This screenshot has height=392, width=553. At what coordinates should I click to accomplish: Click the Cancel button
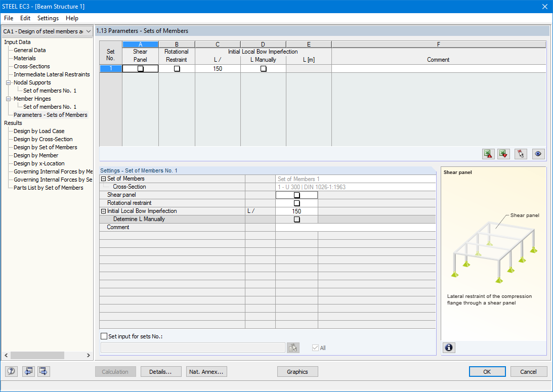coord(528,372)
